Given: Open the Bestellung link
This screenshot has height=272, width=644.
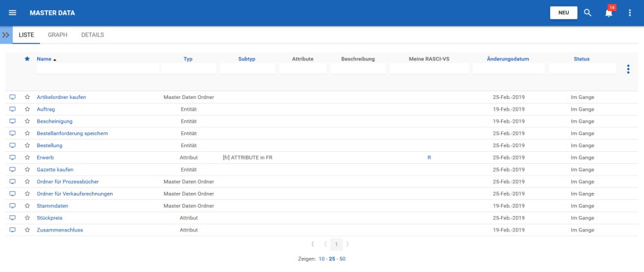Looking at the screenshot, I should click(x=50, y=145).
